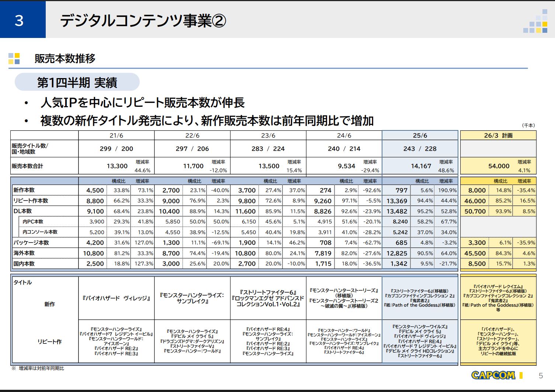Screen dimensions: 555x392
Task: Select the planned overseas units 45,500
Action: 475,253
